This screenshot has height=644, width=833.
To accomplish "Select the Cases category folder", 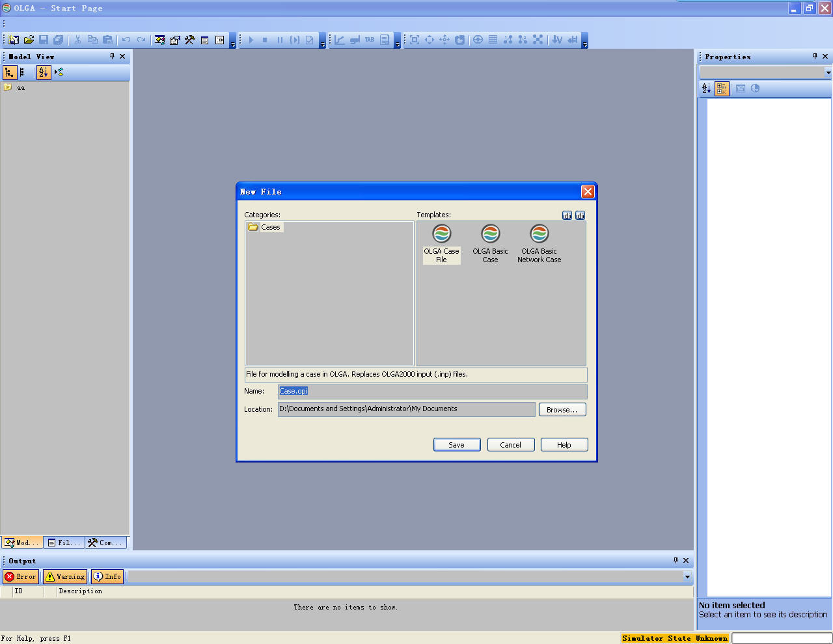I will pos(265,227).
